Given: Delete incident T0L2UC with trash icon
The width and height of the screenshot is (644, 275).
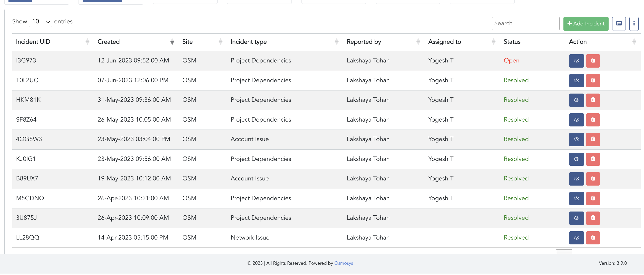Looking at the screenshot, I should coord(593,80).
